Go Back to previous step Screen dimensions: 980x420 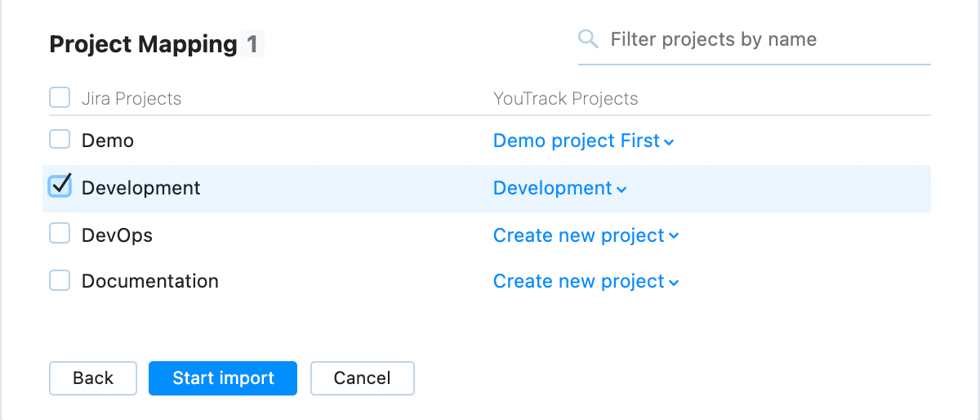pos(93,378)
